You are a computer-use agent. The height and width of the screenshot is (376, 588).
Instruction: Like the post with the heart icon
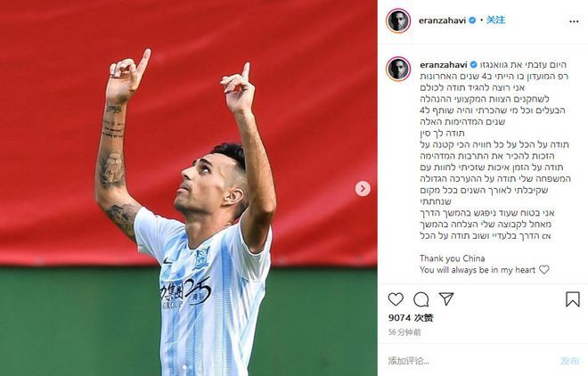396,299
